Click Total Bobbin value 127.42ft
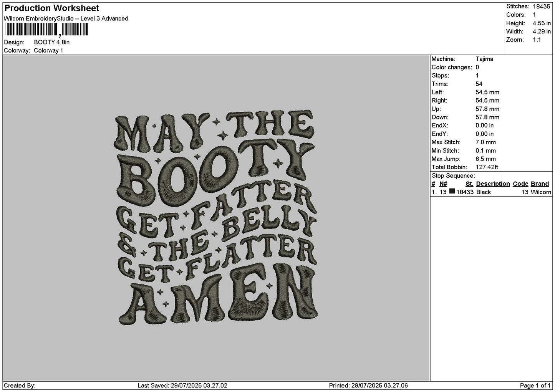 [x=487, y=167]
